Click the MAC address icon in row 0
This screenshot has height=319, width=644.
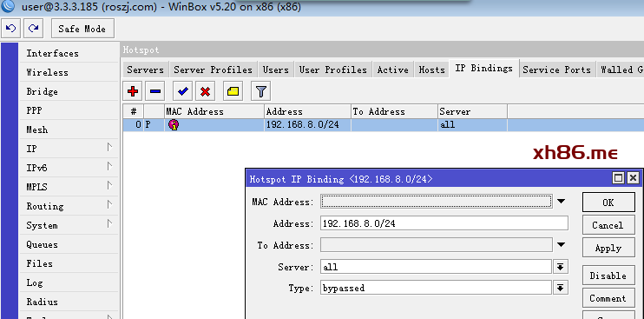point(174,124)
